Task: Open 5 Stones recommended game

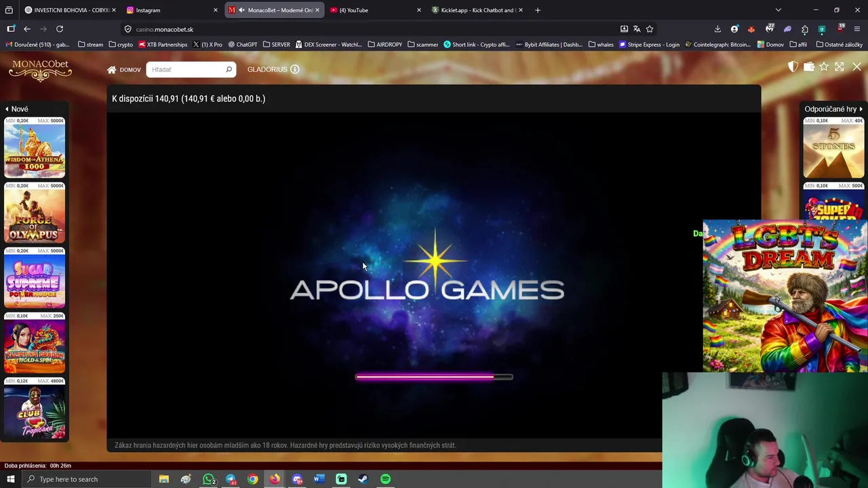Action: 833,148
